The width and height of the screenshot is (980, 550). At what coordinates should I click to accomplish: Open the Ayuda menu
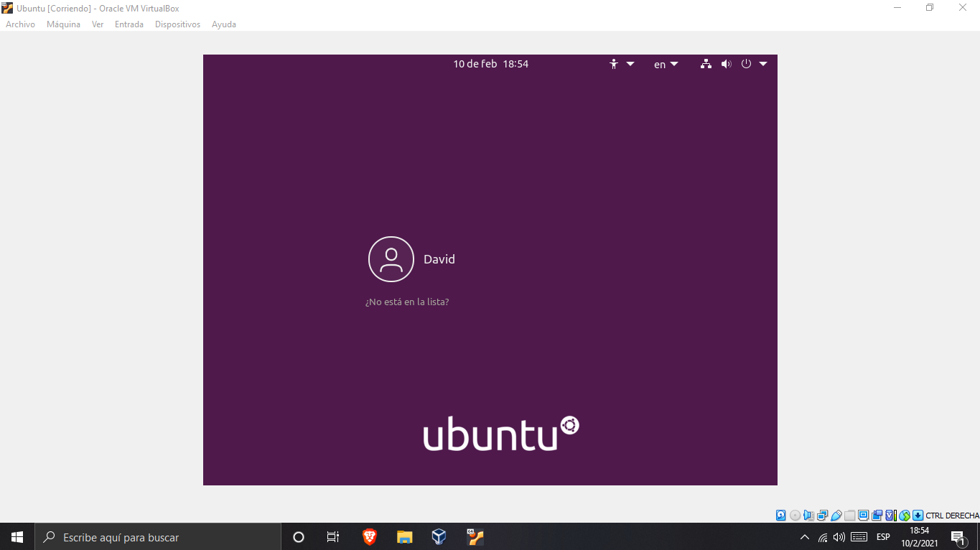click(224, 24)
